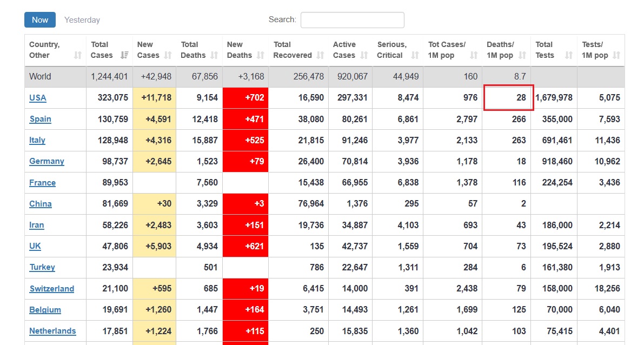
Task: Open the USA country link
Action: click(x=38, y=98)
